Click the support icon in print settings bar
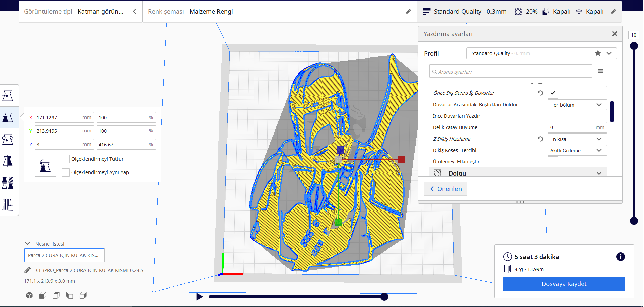 [546, 12]
